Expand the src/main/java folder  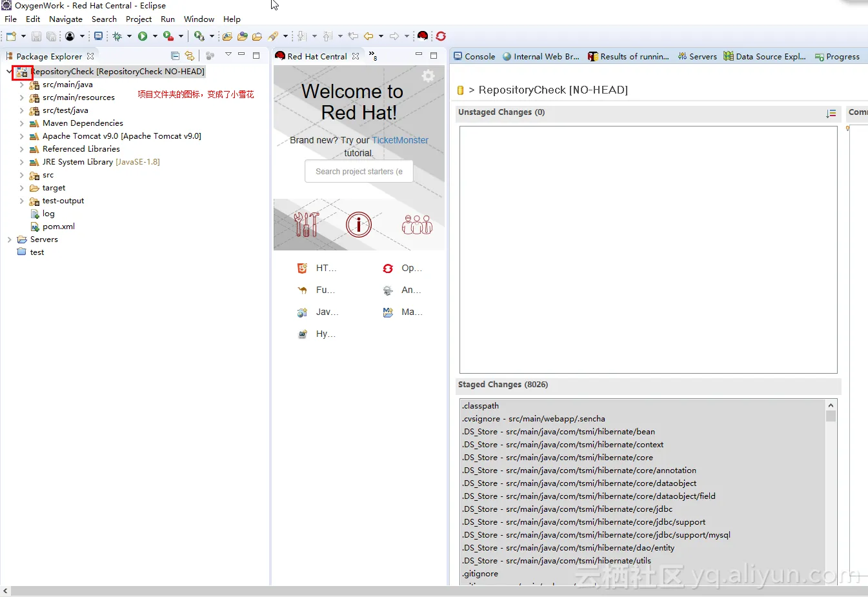[x=21, y=85]
